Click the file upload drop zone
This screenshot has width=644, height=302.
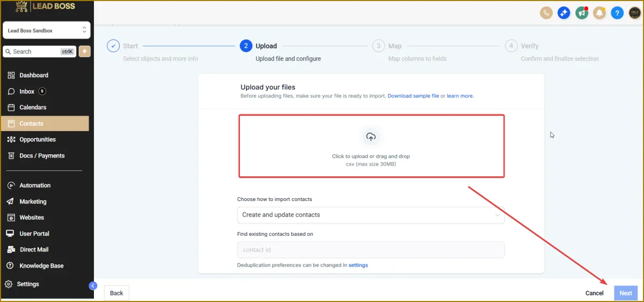click(x=371, y=146)
